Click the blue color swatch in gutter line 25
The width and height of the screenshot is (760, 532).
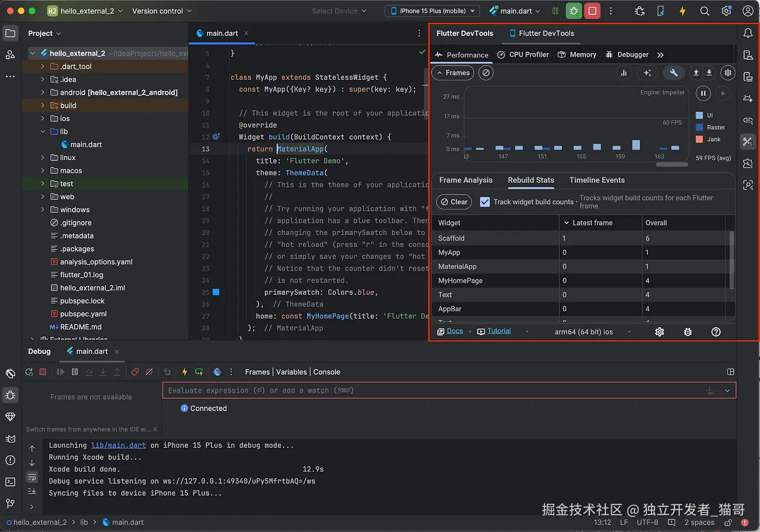216,292
